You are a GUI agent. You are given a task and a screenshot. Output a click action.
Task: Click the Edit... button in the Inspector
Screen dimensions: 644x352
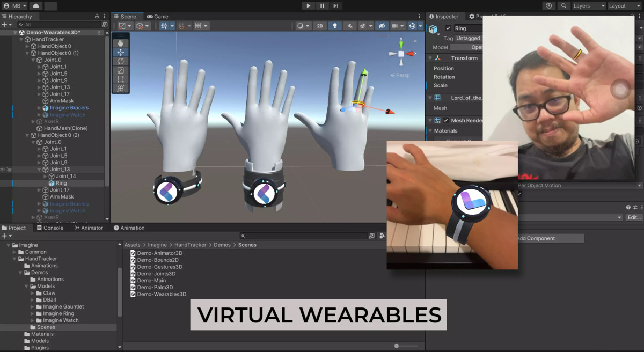[633, 217]
